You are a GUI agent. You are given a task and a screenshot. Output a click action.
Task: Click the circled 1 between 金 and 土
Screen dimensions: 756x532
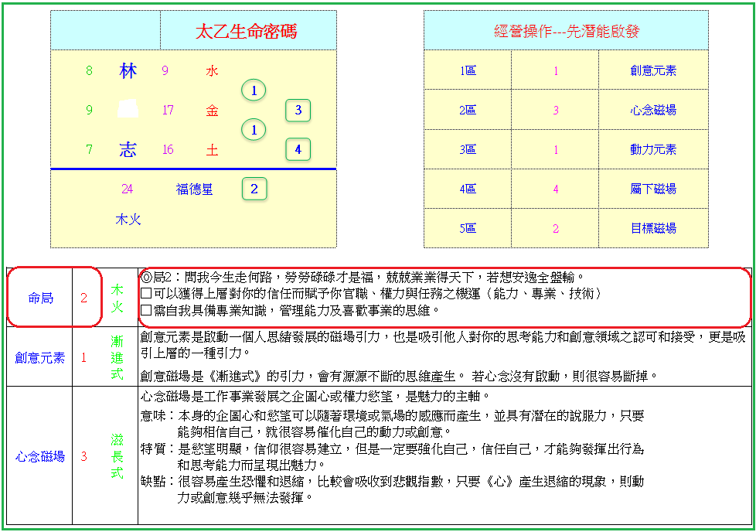(x=254, y=130)
